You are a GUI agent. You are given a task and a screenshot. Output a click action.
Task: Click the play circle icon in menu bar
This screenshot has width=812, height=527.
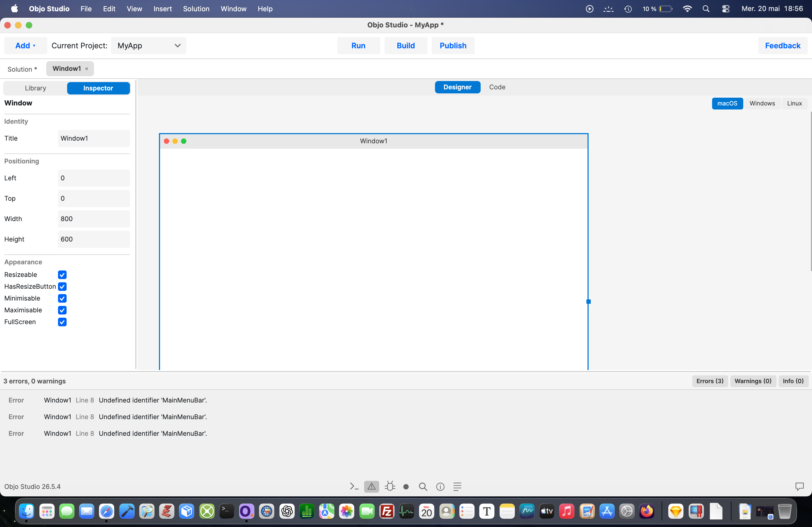[589, 9]
